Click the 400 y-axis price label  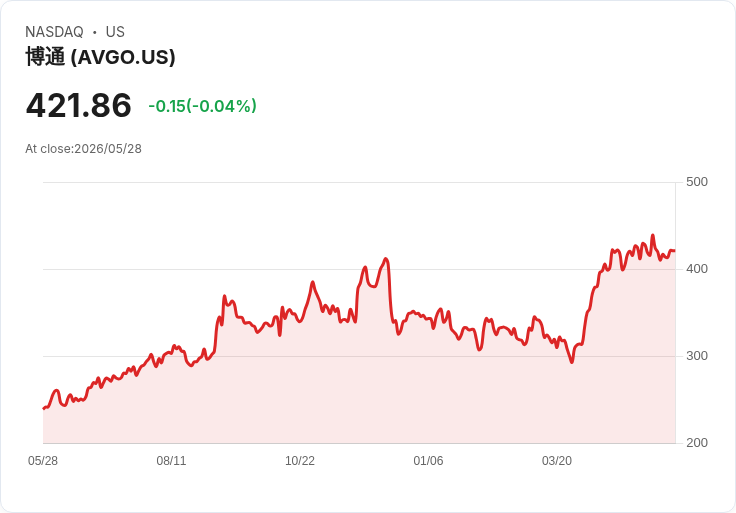click(x=697, y=269)
